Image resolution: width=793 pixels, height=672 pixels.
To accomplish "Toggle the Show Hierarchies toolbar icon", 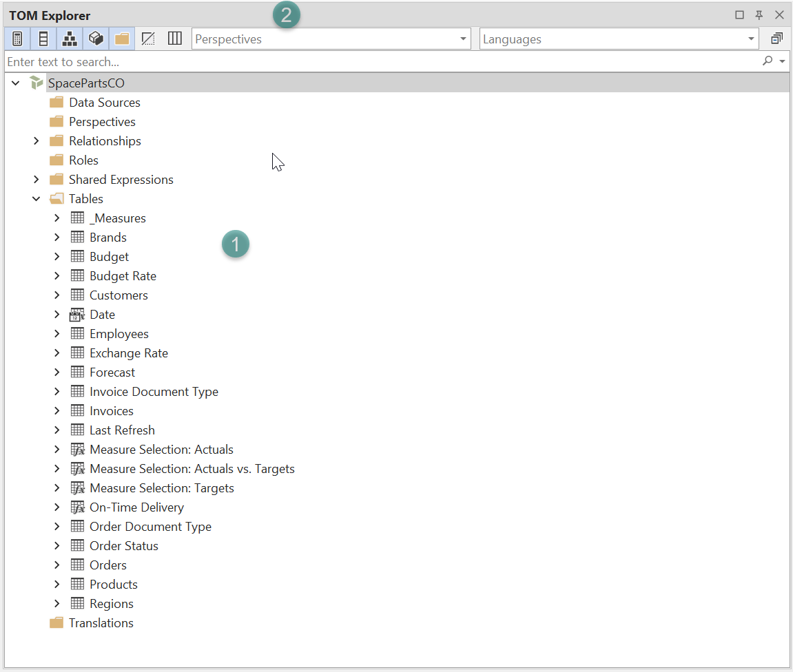I will (70, 39).
